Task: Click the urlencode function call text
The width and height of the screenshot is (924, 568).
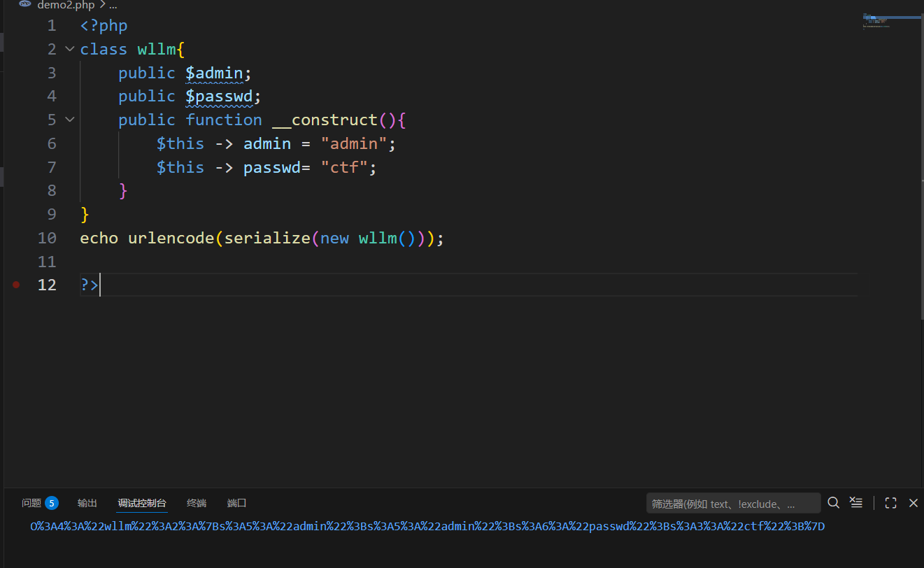Action: tap(171, 238)
